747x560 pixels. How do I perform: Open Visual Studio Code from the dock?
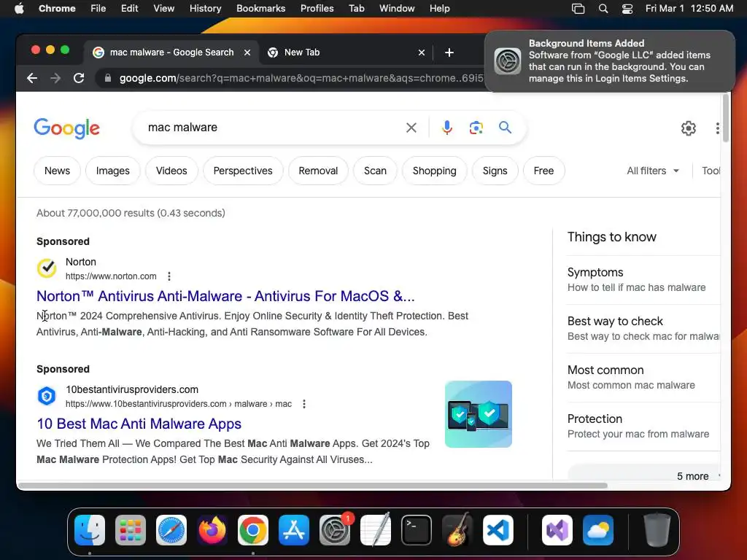pyautogui.click(x=498, y=530)
